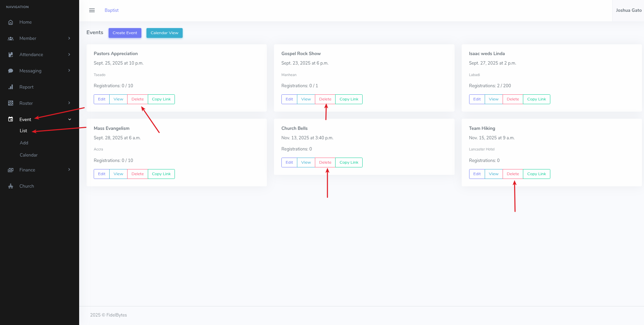Open the Calendar submenu item under Event
Viewport: 644px width, 325px height.
click(x=28, y=155)
